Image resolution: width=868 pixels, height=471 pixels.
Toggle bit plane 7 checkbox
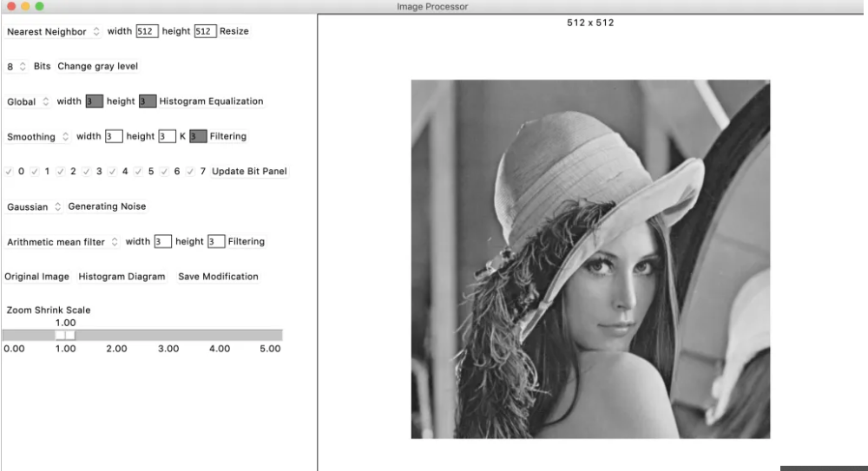pyautogui.click(x=190, y=172)
